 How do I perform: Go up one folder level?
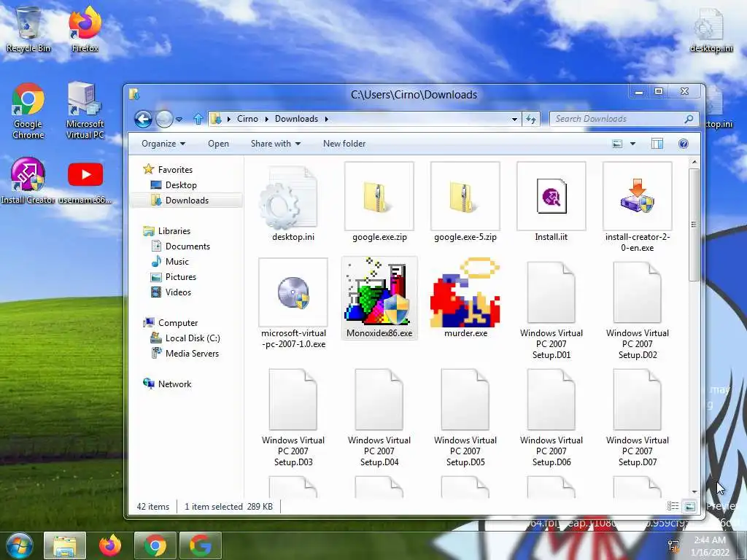(198, 119)
